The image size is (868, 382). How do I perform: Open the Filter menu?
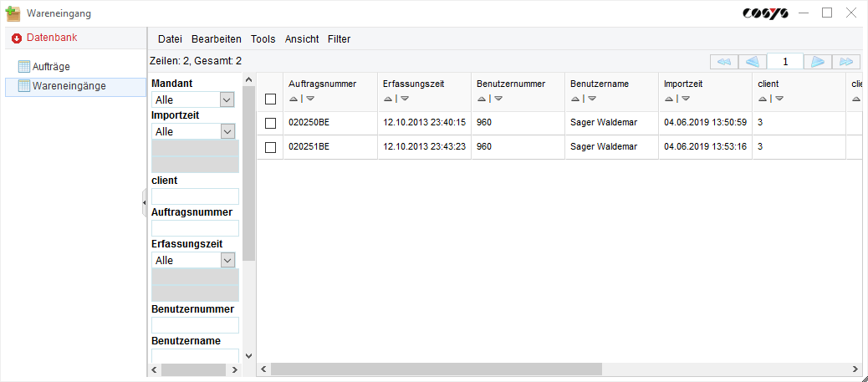click(339, 39)
